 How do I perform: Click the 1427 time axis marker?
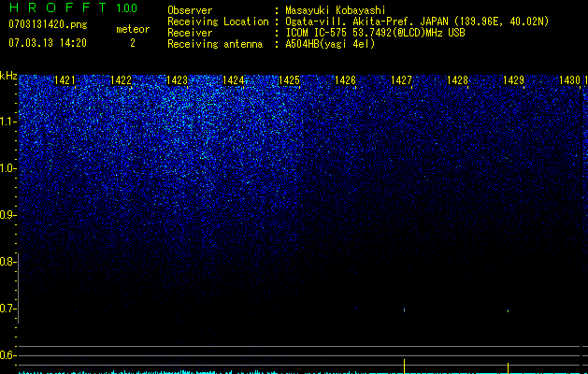[x=401, y=80]
